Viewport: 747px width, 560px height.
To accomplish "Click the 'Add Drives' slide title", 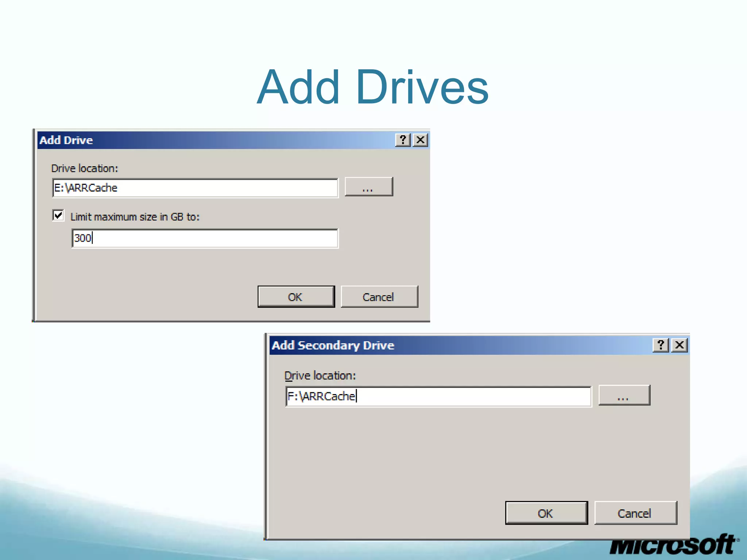I will point(373,87).
